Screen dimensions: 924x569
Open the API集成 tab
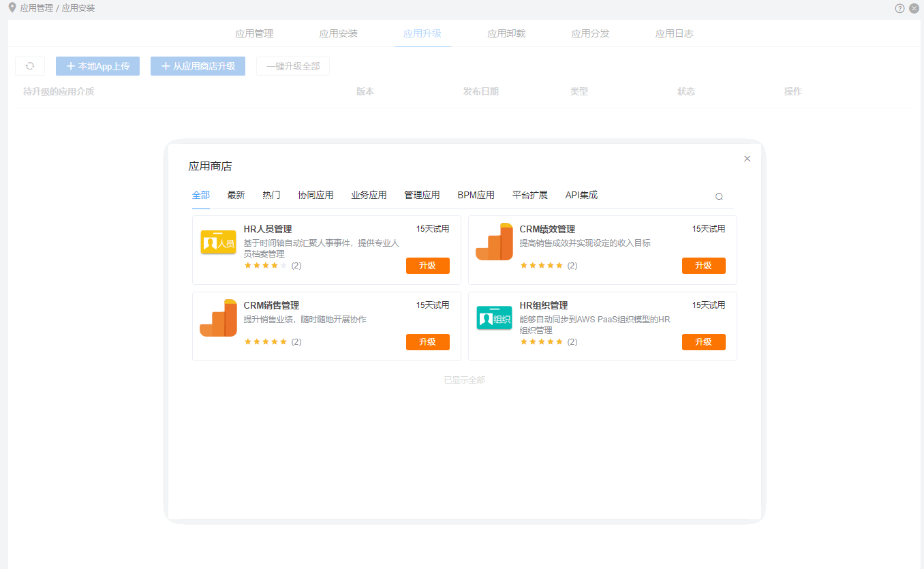click(x=581, y=195)
